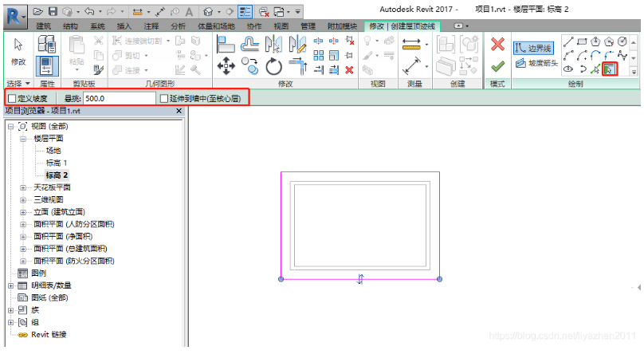This screenshot has height=358, width=644.
Task: Select the 边界线 boundary line option
Action: coord(533,48)
